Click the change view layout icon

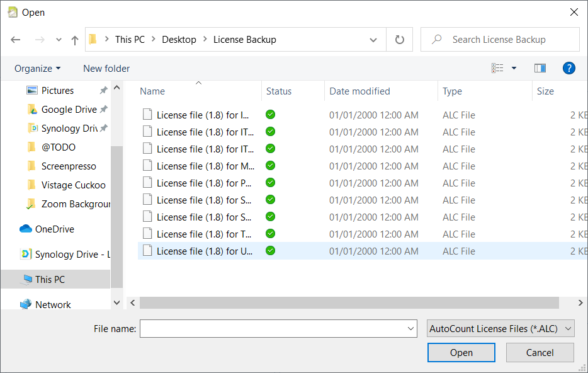tap(497, 68)
